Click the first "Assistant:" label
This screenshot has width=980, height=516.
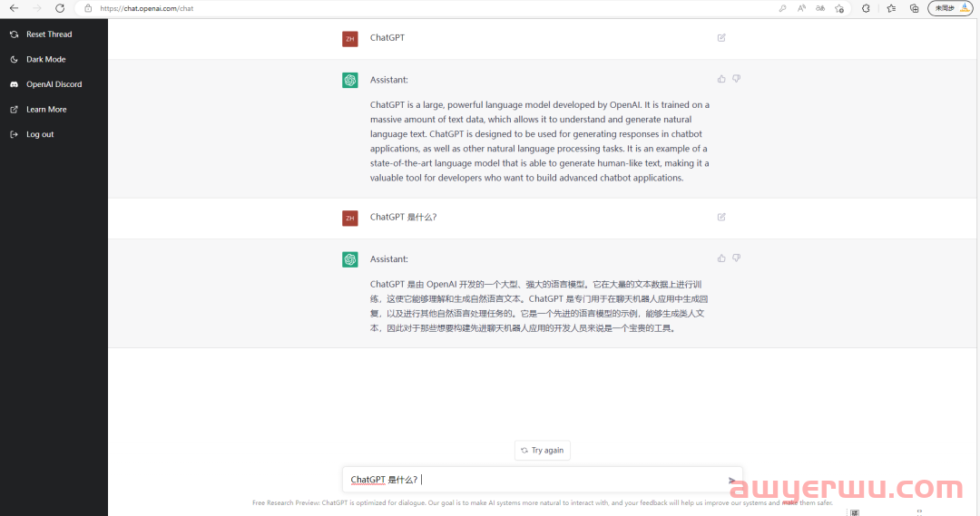coord(388,80)
